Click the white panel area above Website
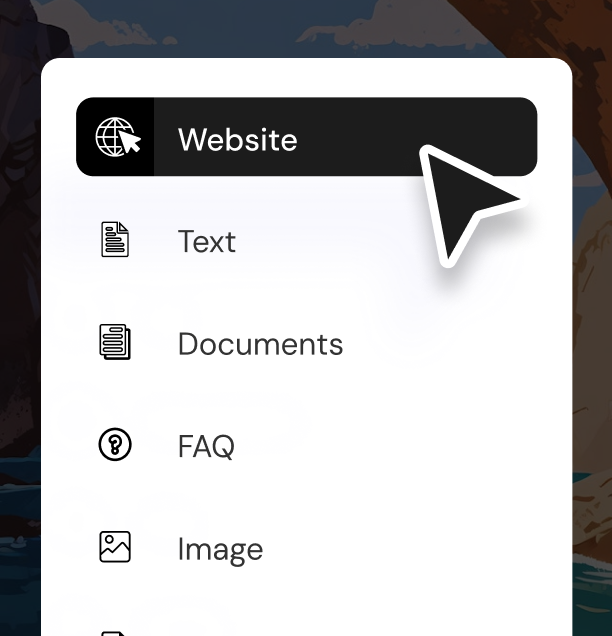 pyautogui.click(x=306, y=78)
